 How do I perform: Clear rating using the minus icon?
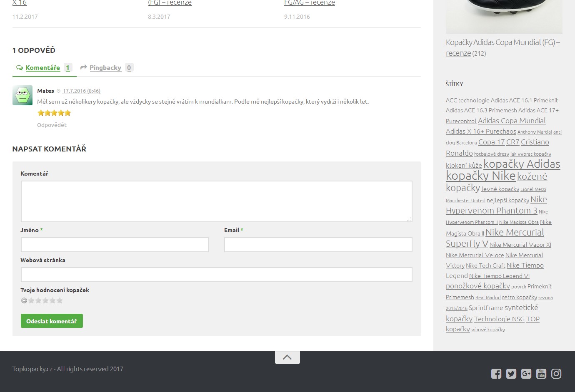click(24, 300)
